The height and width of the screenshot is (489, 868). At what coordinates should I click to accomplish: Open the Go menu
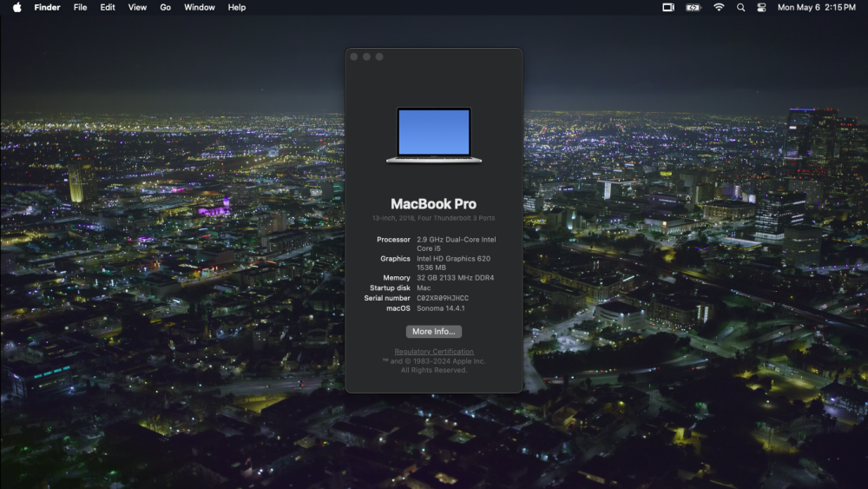[x=165, y=7]
